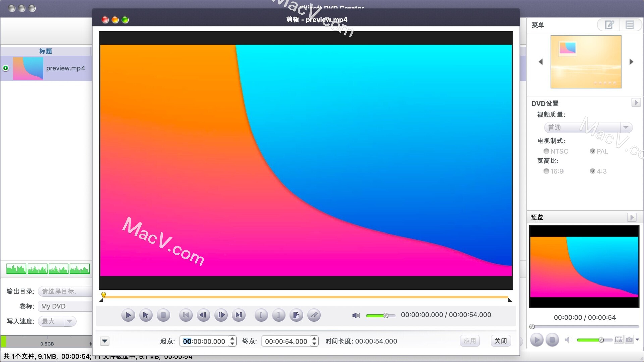The image size is (644, 362).
Task: Open the 视频质量 dropdown showing 普通
Action: pos(588,127)
